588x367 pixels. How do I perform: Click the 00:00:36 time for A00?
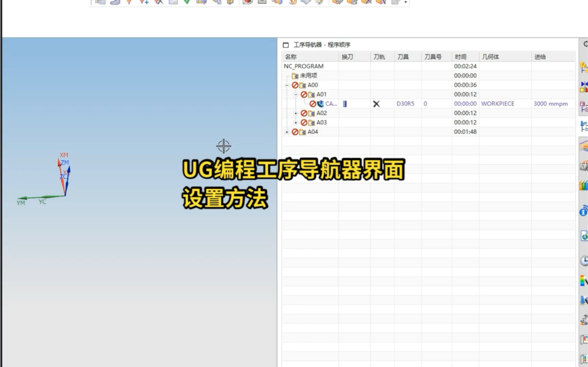(465, 85)
